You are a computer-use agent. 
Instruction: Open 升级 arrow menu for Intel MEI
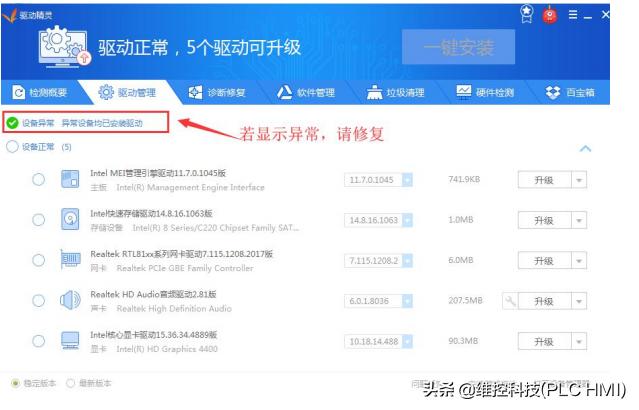(x=579, y=180)
